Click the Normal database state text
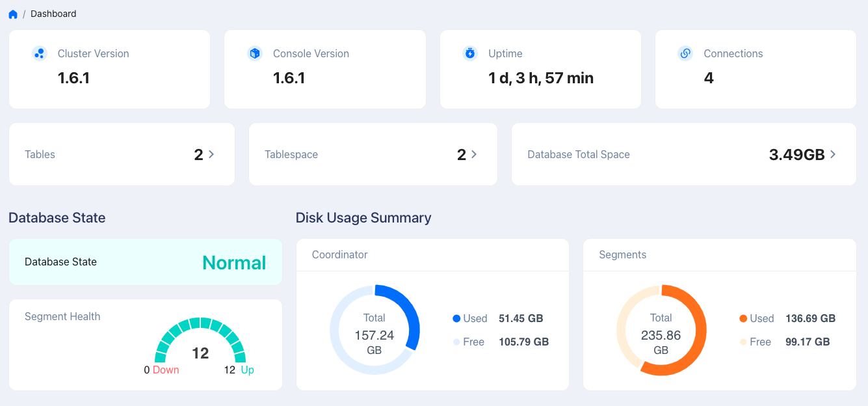This screenshot has width=868, height=406. pos(234,262)
